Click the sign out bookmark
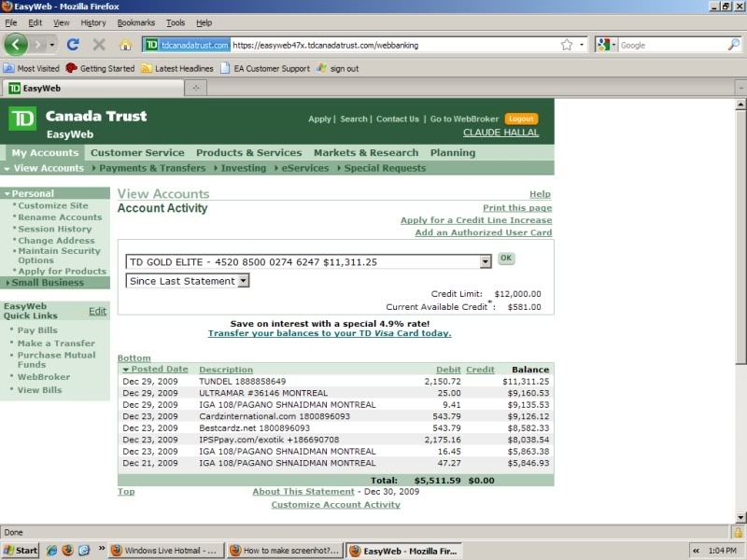The height and width of the screenshot is (560, 747). click(x=338, y=68)
